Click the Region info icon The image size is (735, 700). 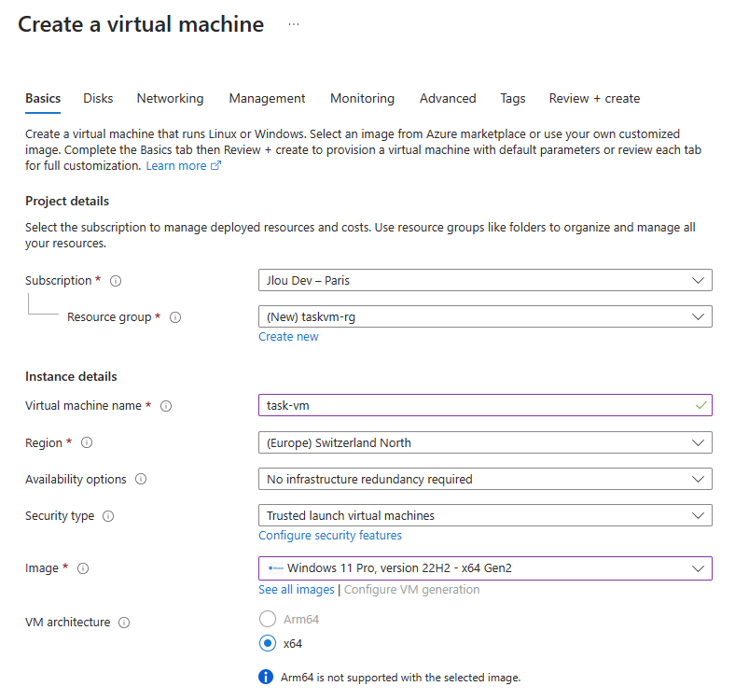point(87,442)
